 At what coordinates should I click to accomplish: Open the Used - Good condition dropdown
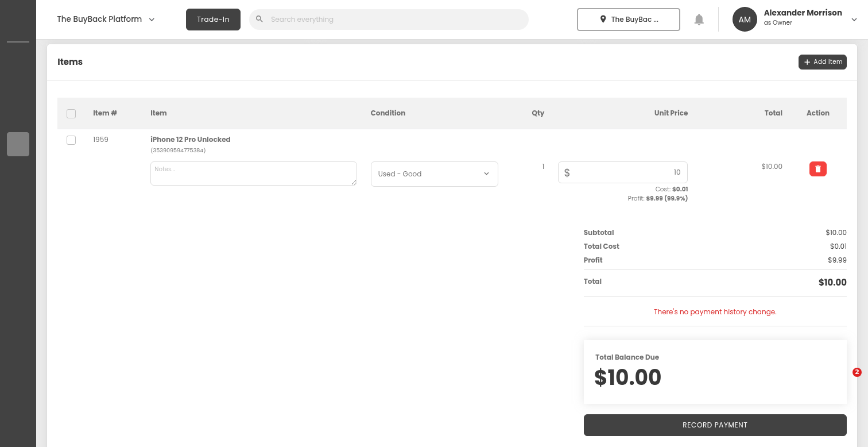pyautogui.click(x=434, y=174)
